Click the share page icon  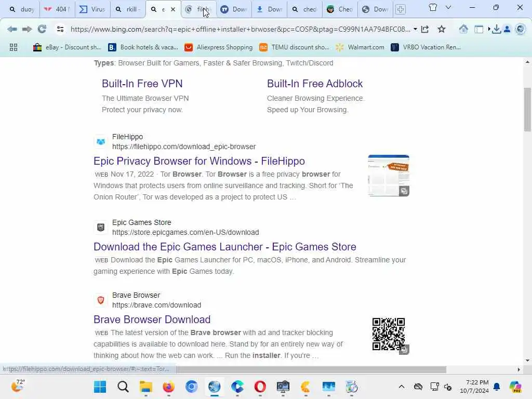[425, 29]
